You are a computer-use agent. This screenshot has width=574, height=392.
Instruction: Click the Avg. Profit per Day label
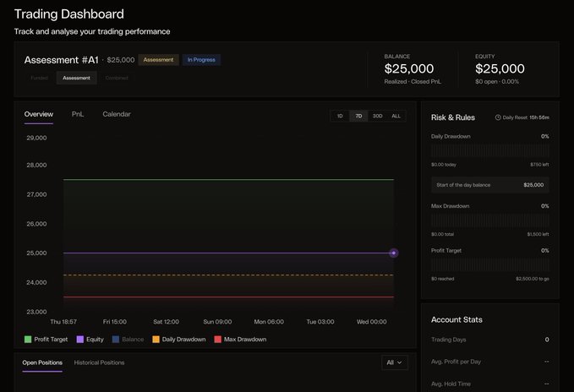click(456, 362)
